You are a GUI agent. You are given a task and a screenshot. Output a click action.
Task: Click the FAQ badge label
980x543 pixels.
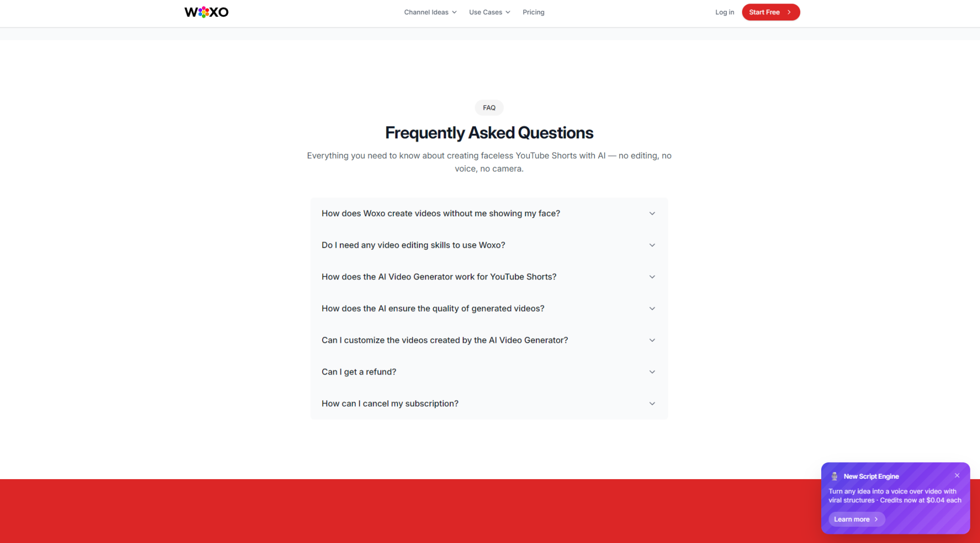(489, 108)
